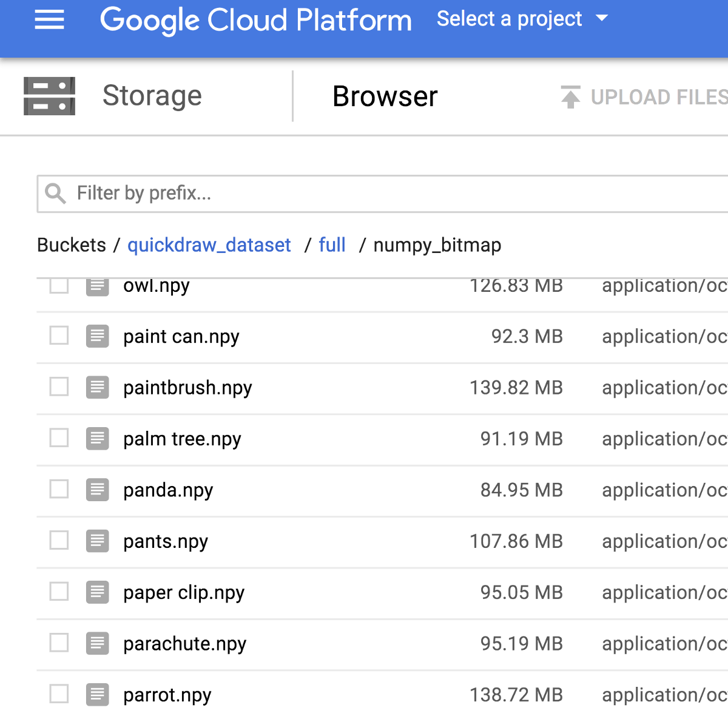Open the paper clip.npy file
This screenshot has height=716, width=728.
pyautogui.click(x=184, y=592)
